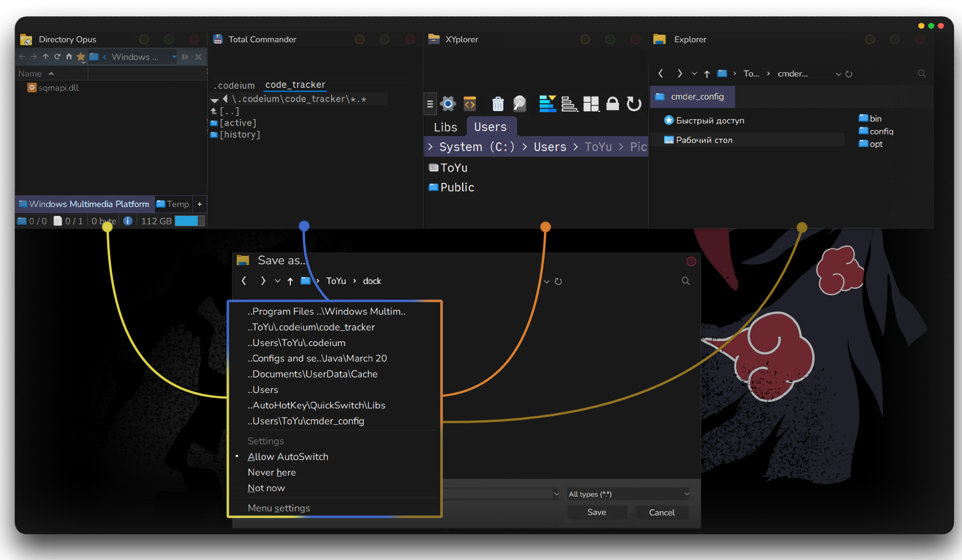Choose ..Users\ToYu\cmder_config menu entry
This screenshot has width=962, height=560.
click(x=306, y=421)
